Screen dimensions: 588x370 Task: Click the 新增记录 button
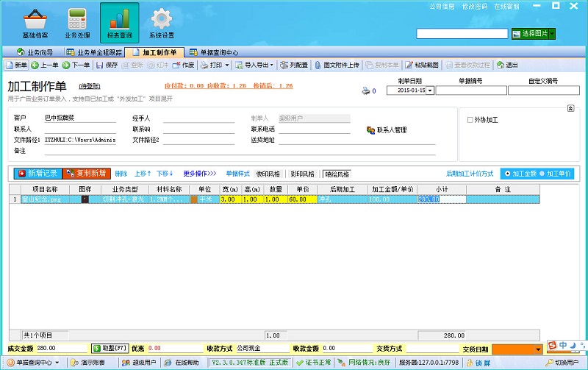(37, 174)
